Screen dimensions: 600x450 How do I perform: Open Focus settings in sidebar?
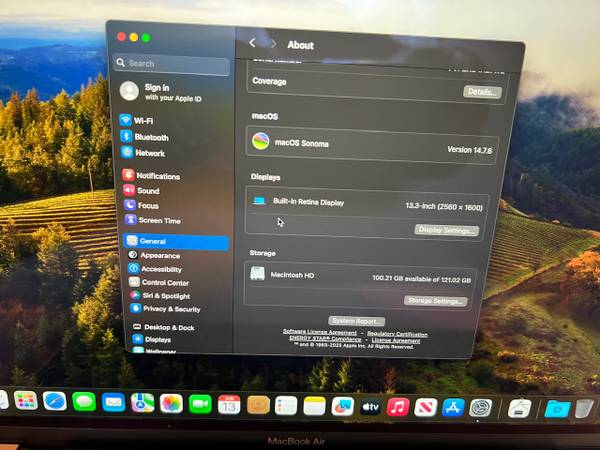tap(142, 205)
